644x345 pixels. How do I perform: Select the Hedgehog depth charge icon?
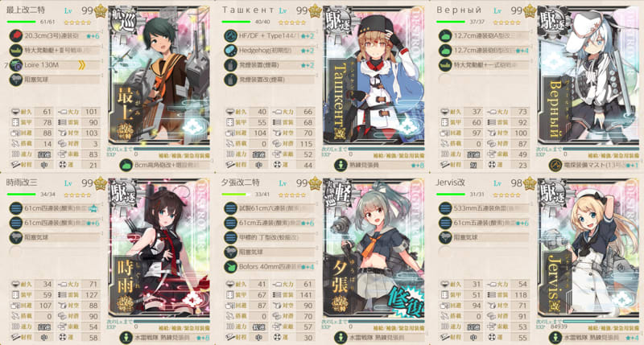coord(230,51)
